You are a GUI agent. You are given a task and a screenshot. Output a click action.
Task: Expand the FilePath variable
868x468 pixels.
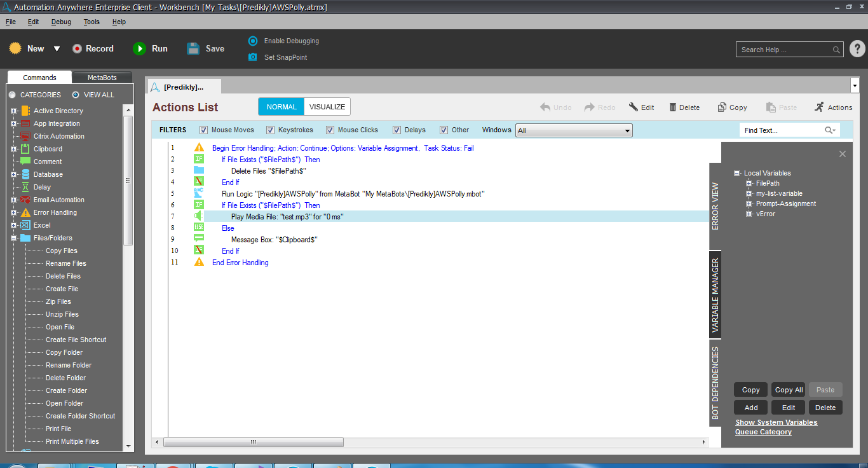pyautogui.click(x=750, y=183)
